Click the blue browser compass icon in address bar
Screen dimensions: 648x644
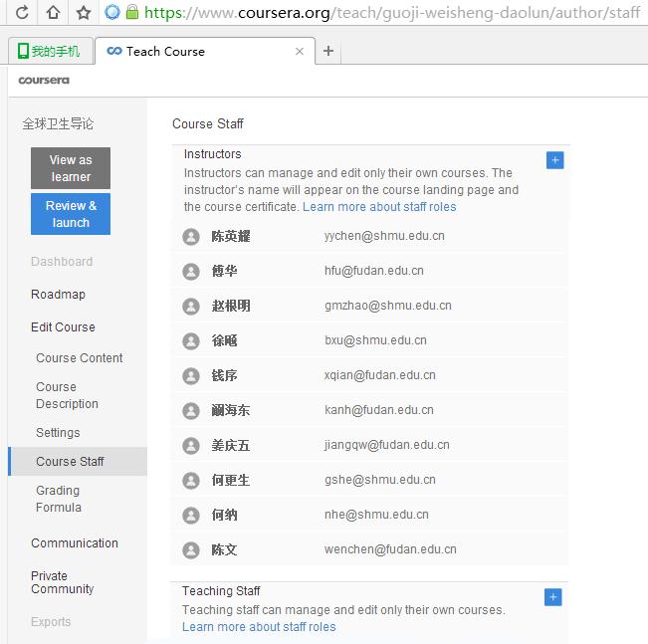(x=112, y=12)
